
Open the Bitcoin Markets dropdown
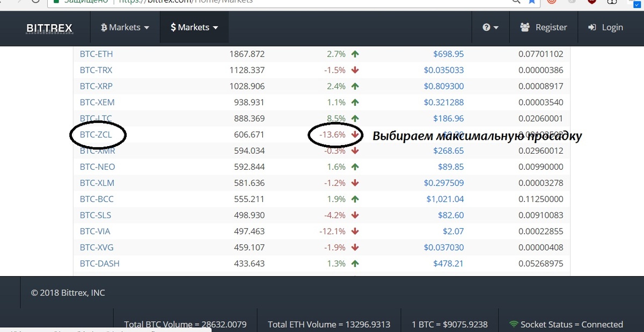coord(125,27)
